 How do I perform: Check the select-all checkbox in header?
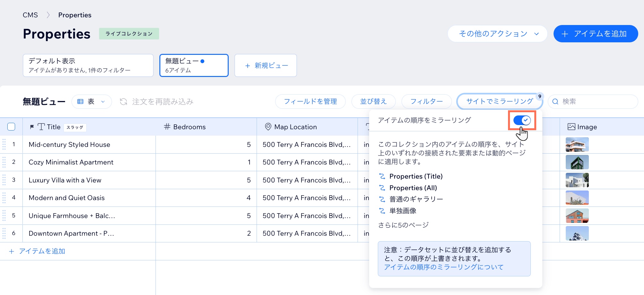coord(11,127)
